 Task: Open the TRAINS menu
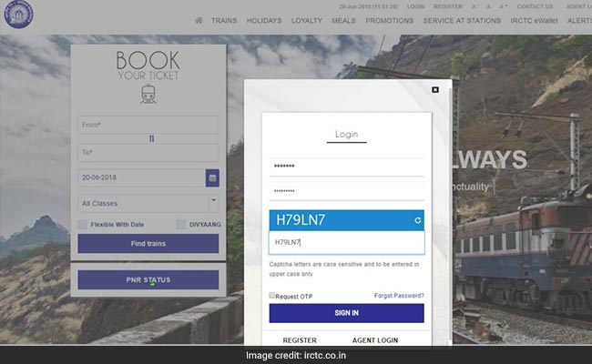tap(224, 20)
